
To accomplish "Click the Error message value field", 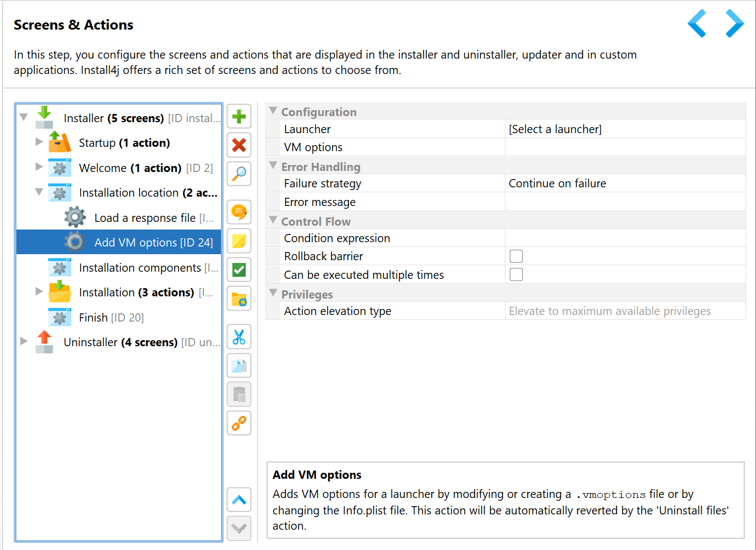I will coord(625,202).
